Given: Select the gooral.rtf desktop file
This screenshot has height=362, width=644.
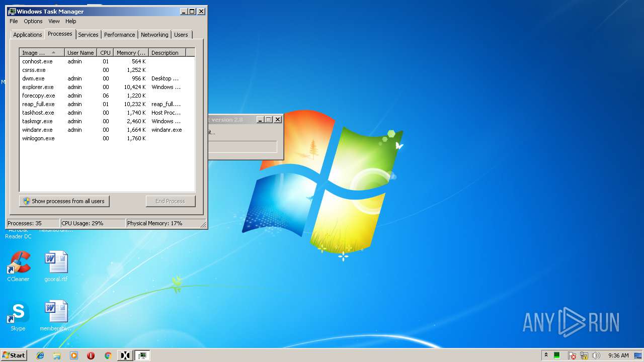Looking at the screenshot, I should [x=56, y=266].
